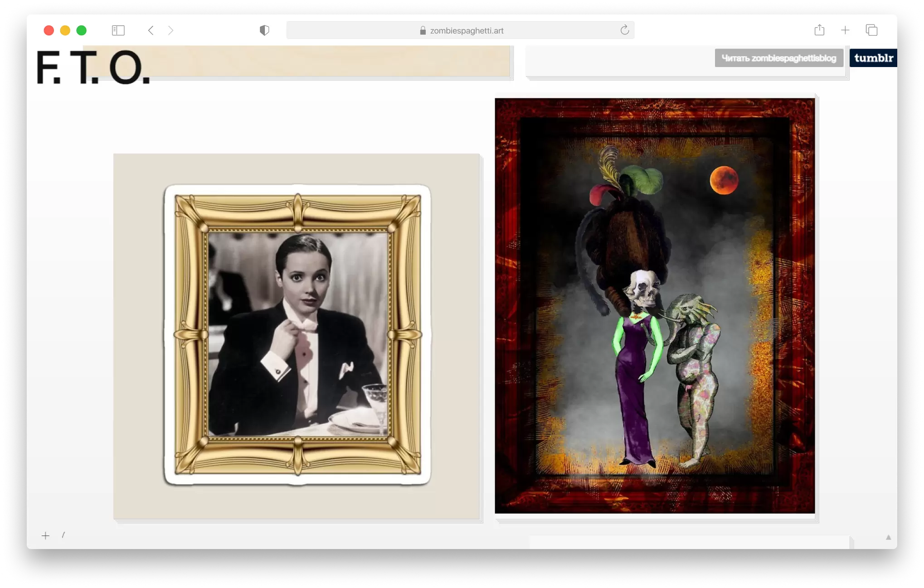The image size is (924, 588).
Task: Open the tumblr logo button
Action: pos(873,58)
